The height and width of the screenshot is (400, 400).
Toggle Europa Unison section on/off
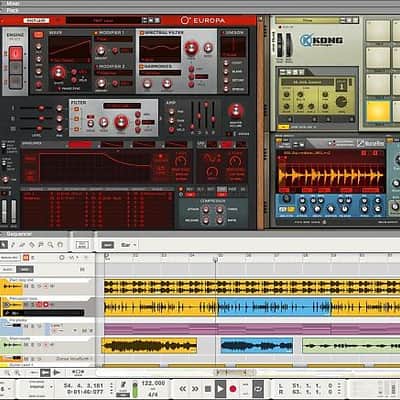223,33
